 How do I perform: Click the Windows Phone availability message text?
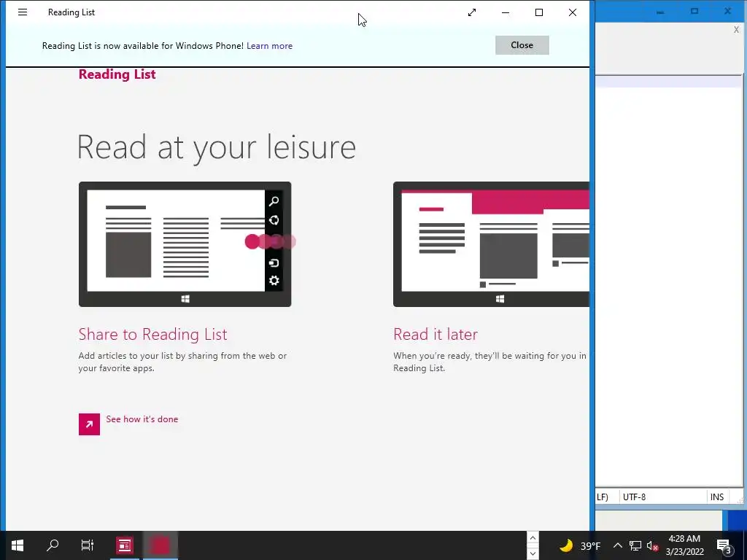[x=142, y=46]
